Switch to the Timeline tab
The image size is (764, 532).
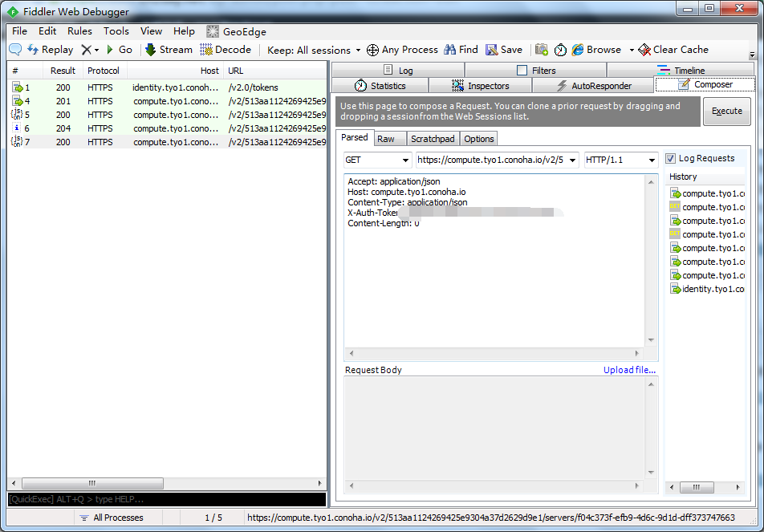(x=681, y=70)
